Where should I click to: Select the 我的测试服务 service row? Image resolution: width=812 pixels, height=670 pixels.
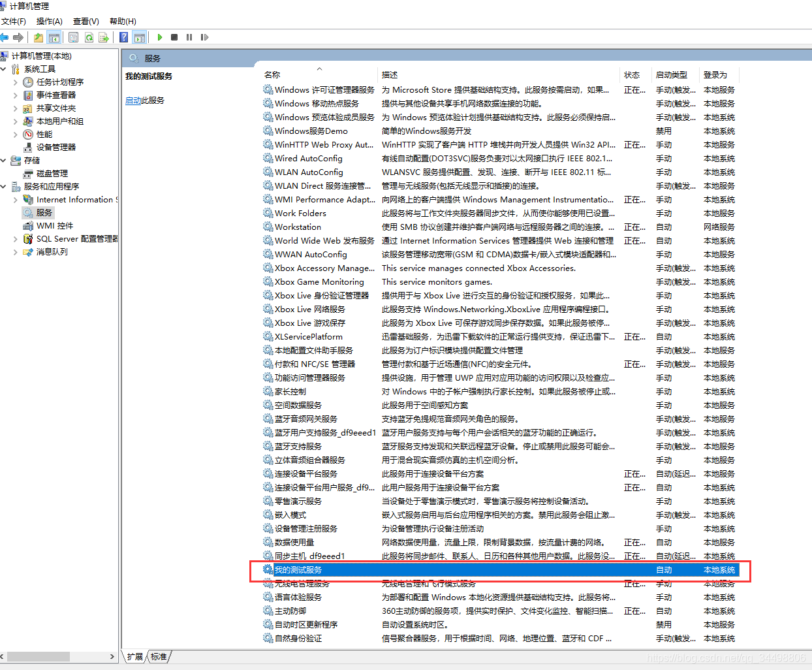click(x=500, y=570)
